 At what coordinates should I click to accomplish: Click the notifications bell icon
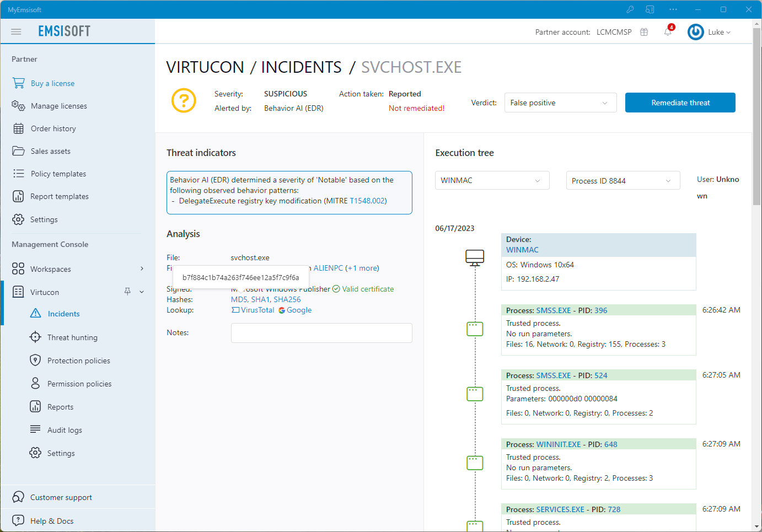tap(668, 32)
